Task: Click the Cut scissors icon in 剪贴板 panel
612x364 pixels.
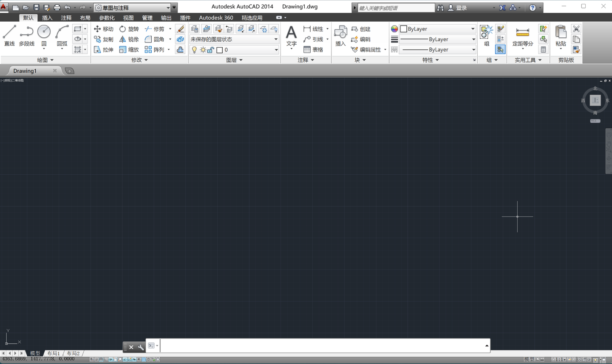Action: [576, 29]
